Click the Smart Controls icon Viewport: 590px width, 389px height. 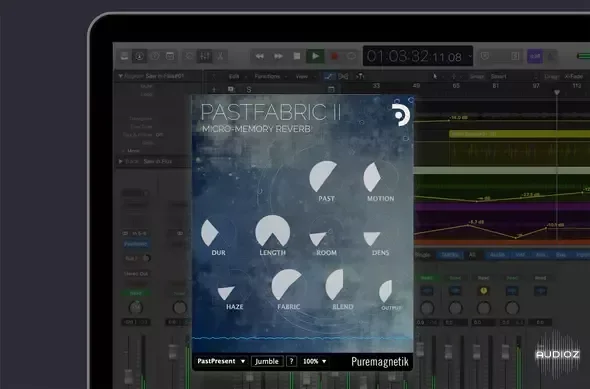pyautogui.click(x=189, y=56)
